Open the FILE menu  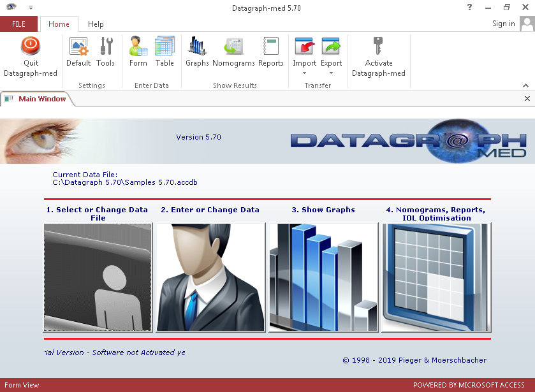click(18, 24)
